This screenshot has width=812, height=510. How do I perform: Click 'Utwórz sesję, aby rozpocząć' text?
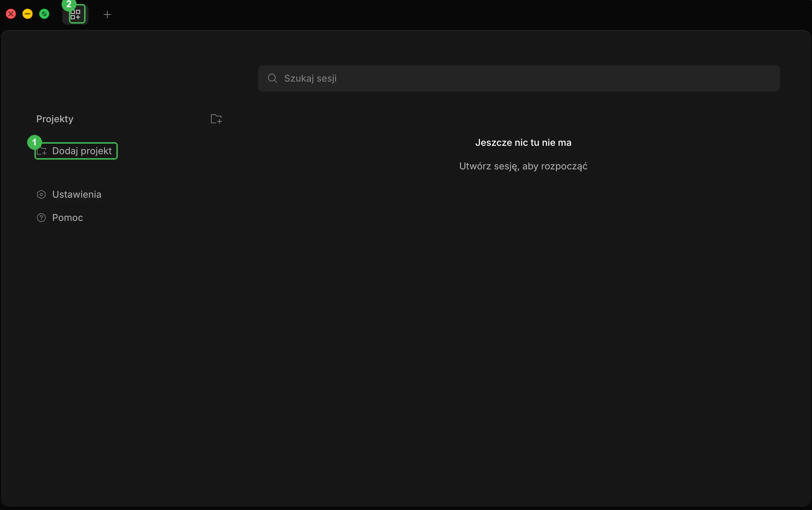pos(523,166)
